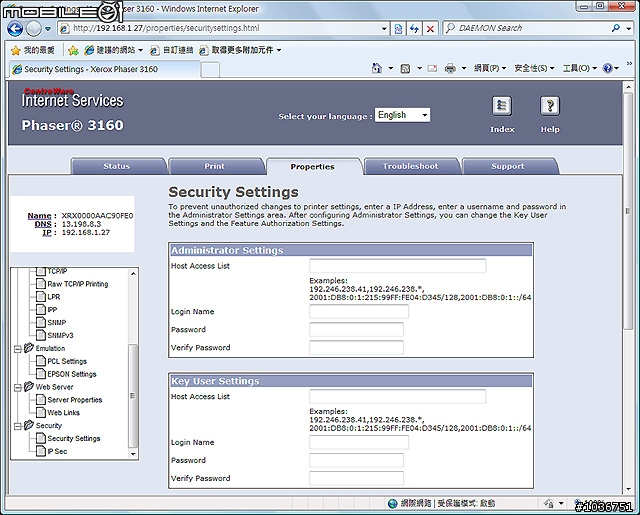Switch to the Print tab
The width and height of the screenshot is (640, 515).
216,166
